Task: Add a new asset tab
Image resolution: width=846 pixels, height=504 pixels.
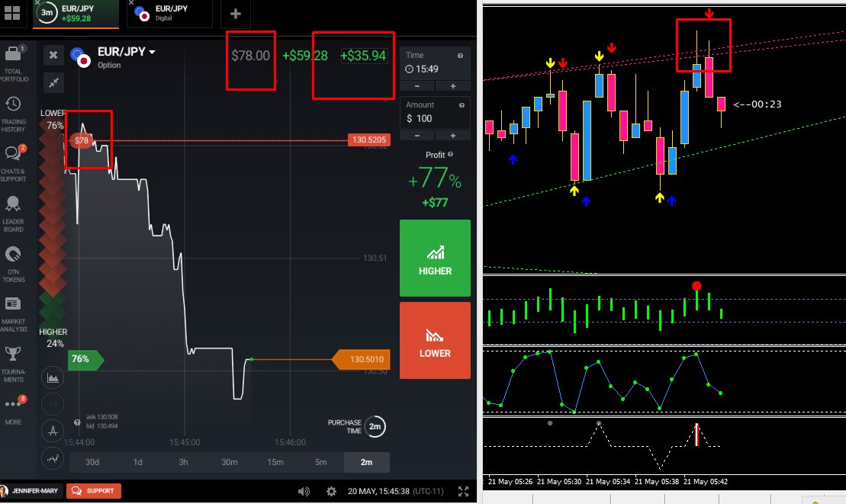Action: point(236,14)
